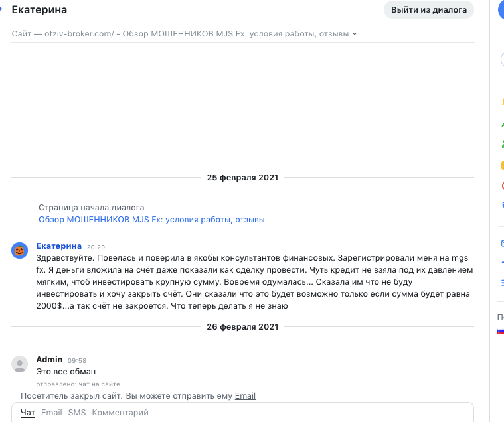Click the red icon in right sidebar
This screenshot has height=422, width=504.
[x=503, y=186]
